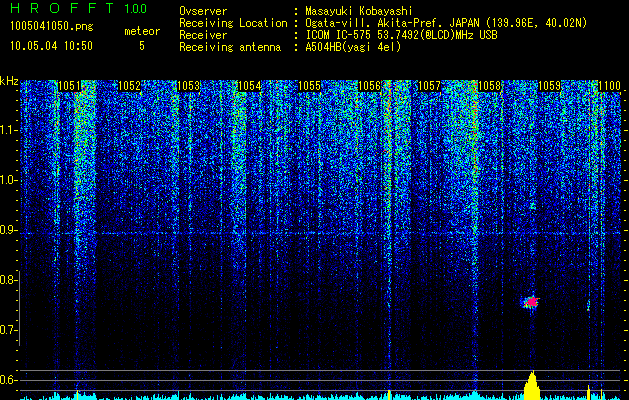Click the 0.9 kHz axis label
629x400 pixels.
pos(8,230)
